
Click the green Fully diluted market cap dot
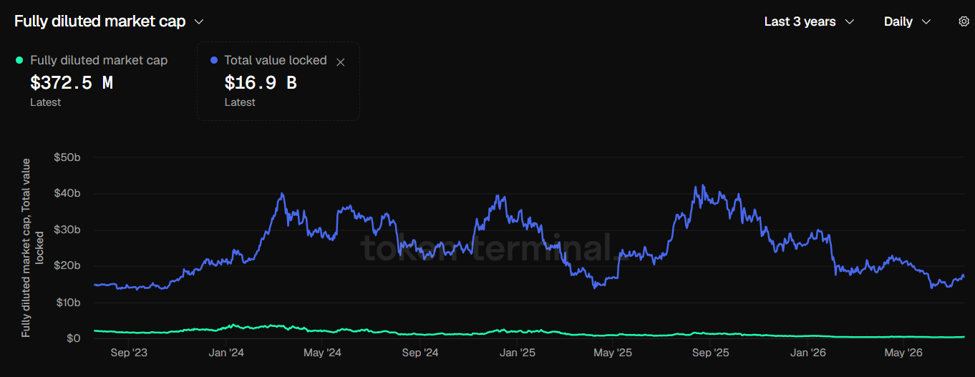click(19, 60)
